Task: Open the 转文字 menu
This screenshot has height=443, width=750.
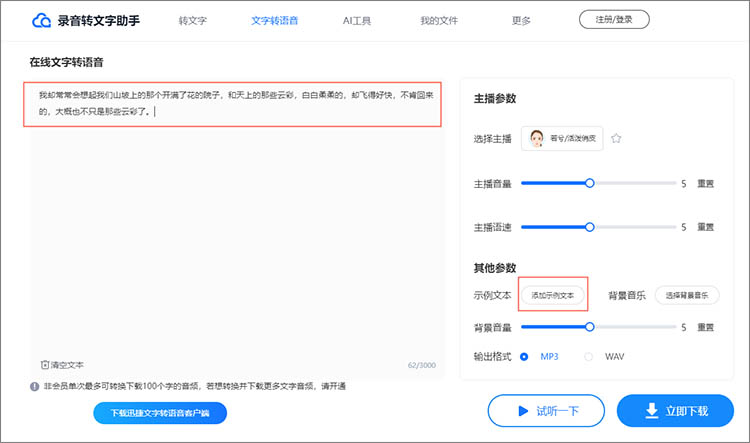Action: click(x=192, y=21)
